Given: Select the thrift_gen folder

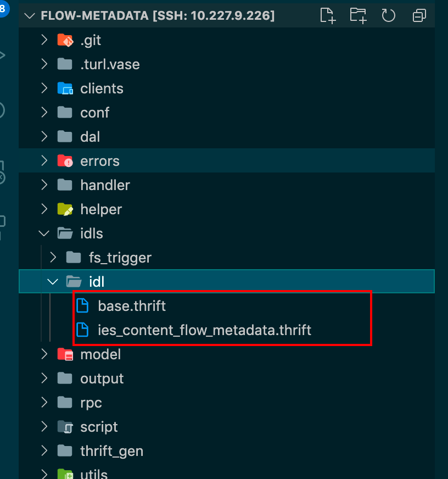Looking at the screenshot, I should pos(111,450).
